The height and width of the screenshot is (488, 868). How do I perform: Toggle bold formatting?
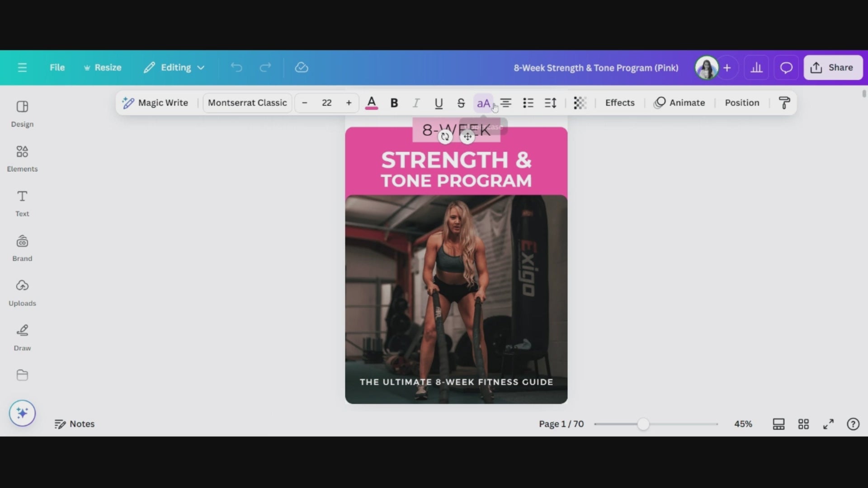tap(394, 103)
